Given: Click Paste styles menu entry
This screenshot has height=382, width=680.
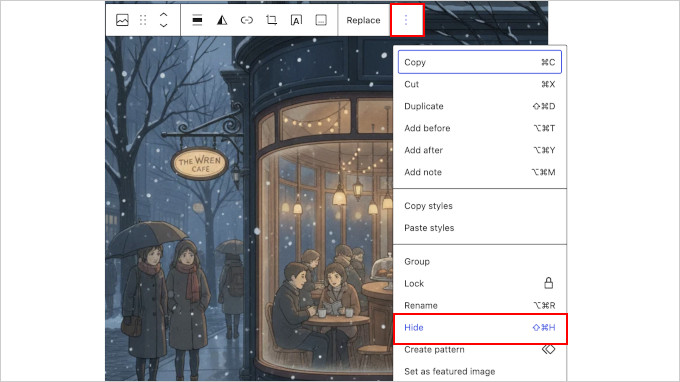Looking at the screenshot, I should [x=480, y=228].
